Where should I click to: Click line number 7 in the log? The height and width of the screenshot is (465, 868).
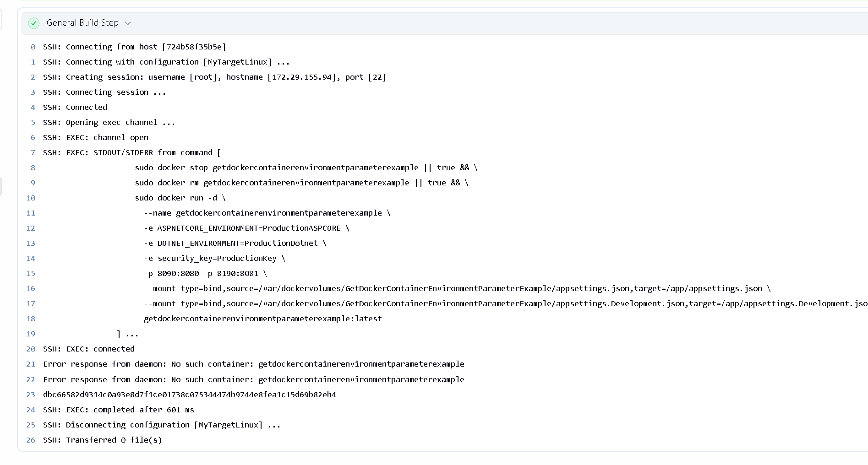pyautogui.click(x=33, y=153)
